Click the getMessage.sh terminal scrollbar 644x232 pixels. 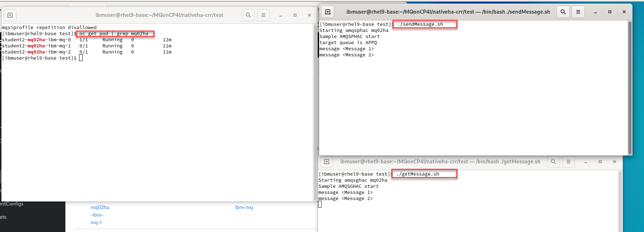pos(620,201)
